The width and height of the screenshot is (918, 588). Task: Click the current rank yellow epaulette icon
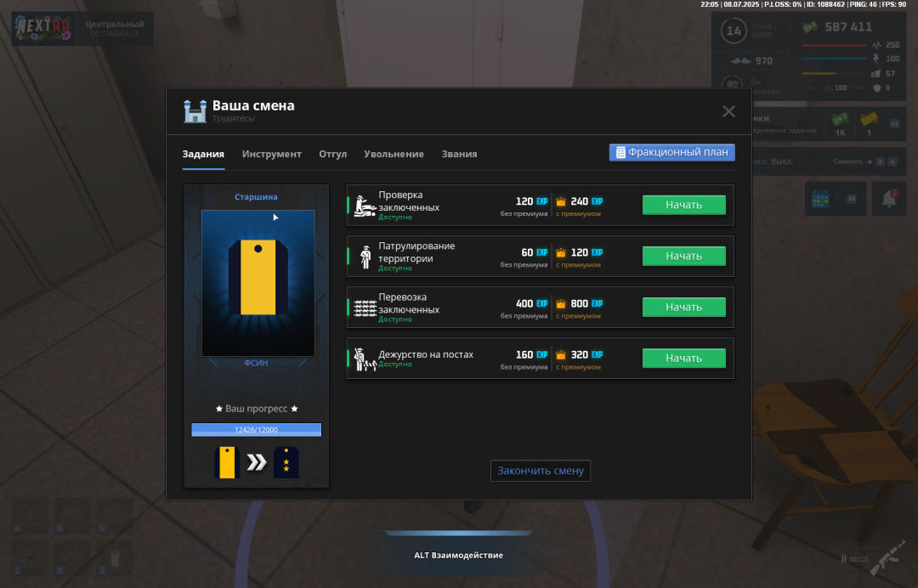[227, 462]
